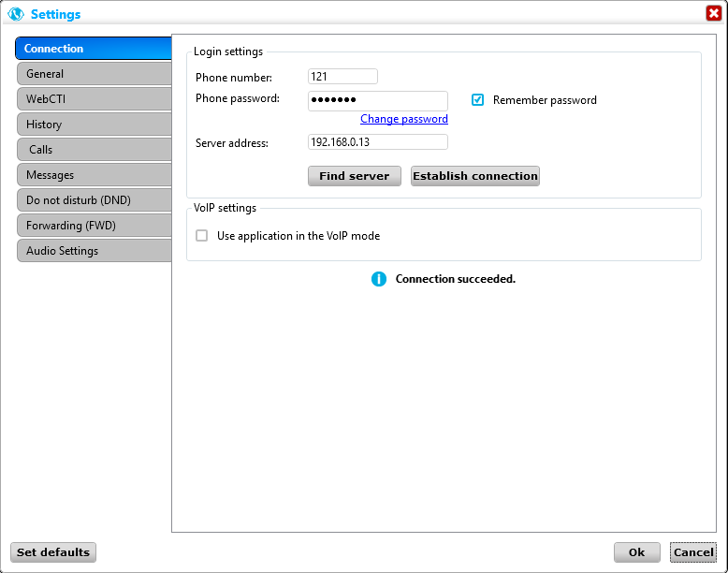The height and width of the screenshot is (573, 728).
Task: Open the Calls settings section
Action: (94, 150)
